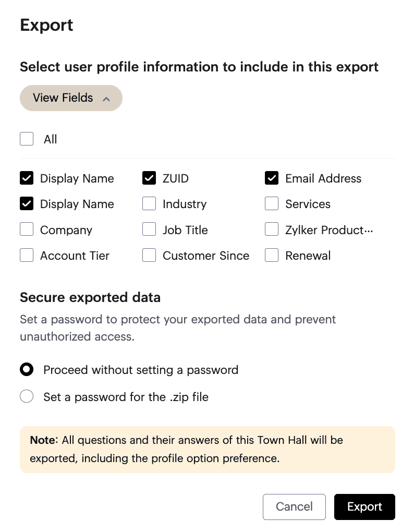Toggle the View Fields button
Viewport: 414px width, 532px height.
coord(71,98)
